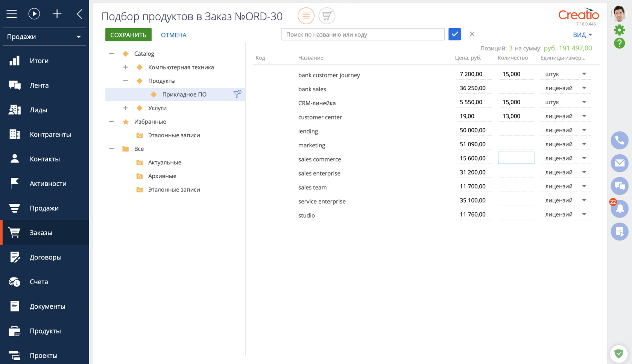Switch to list view icon
The height and width of the screenshot is (364, 632).
(x=306, y=16)
